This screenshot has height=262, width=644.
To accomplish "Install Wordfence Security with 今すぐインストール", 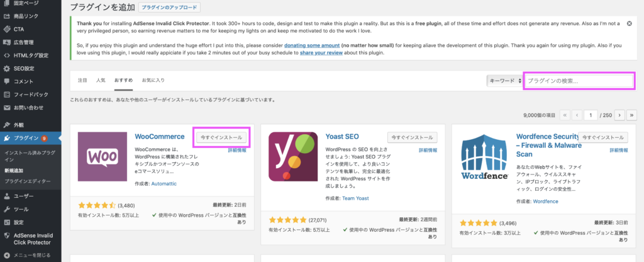I will coord(603,137).
